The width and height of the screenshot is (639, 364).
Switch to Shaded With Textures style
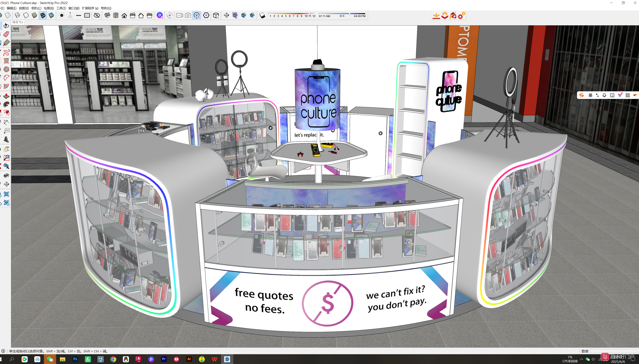pyautogui.click(x=43, y=16)
